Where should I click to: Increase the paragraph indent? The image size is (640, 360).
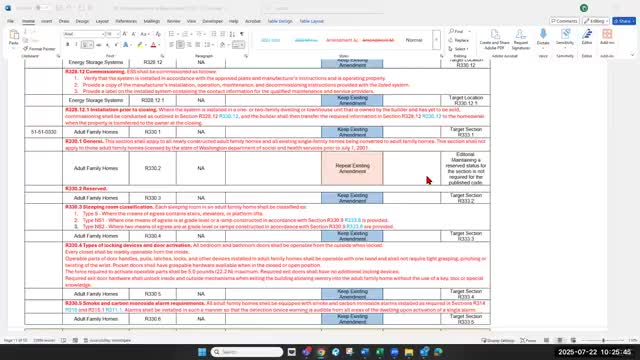[x=222, y=34]
